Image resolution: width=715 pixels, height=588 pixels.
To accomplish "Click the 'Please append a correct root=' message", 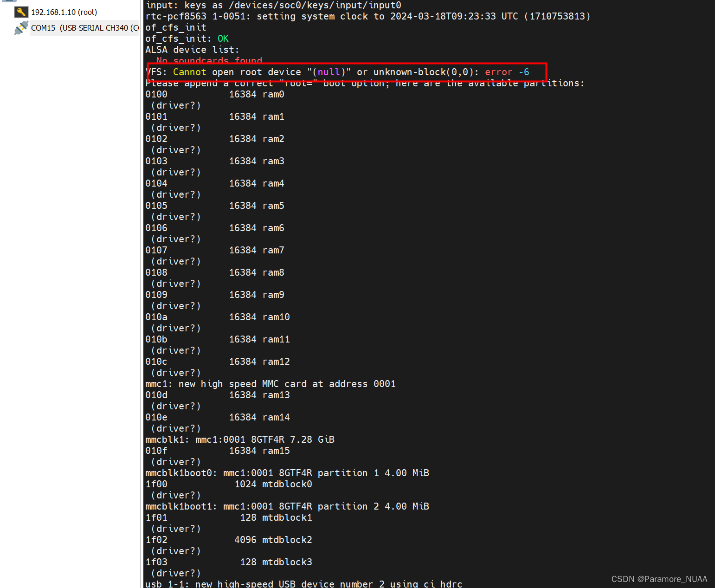I will point(365,83).
